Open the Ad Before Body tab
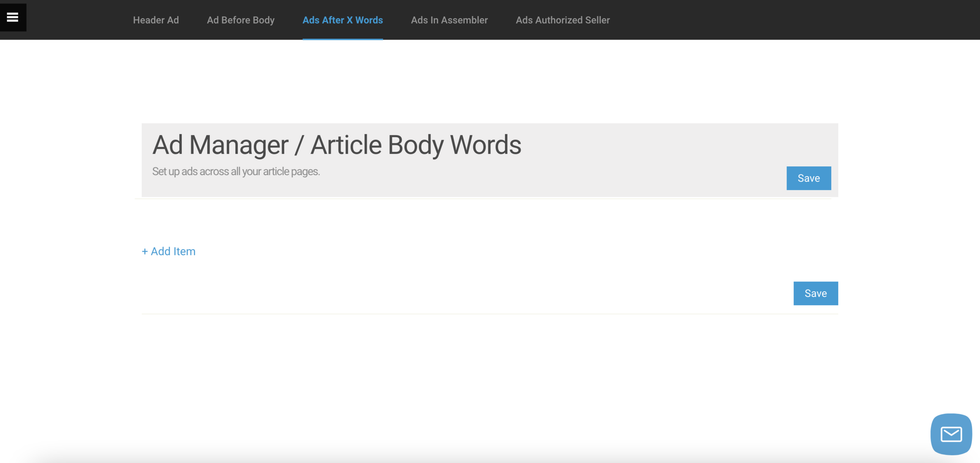 [x=240, y=20]
